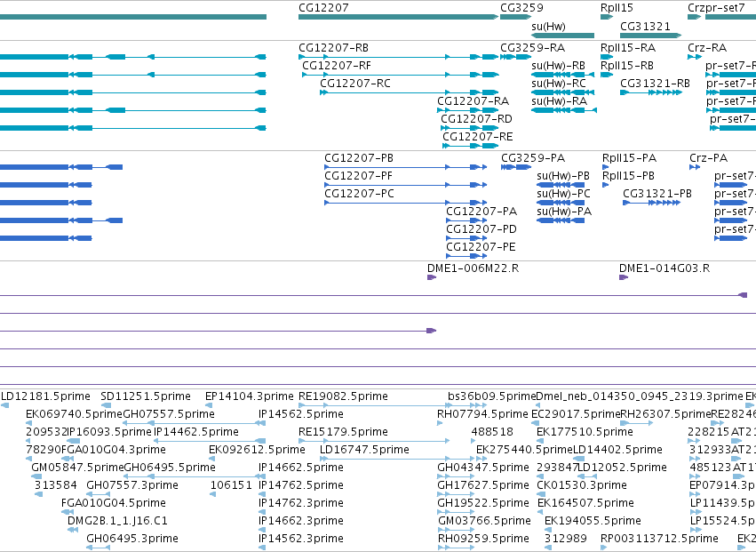Screen dimensions: 756x552
Task: Select protein CG12207-PA
Action: pyautogui.click(x=481, y=212)
